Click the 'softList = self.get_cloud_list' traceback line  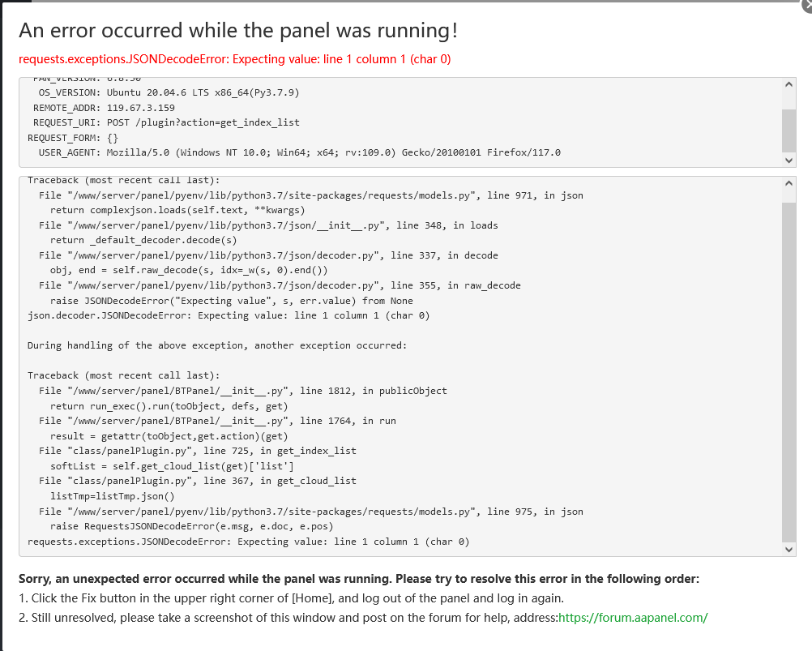click(x=172, y=466)
